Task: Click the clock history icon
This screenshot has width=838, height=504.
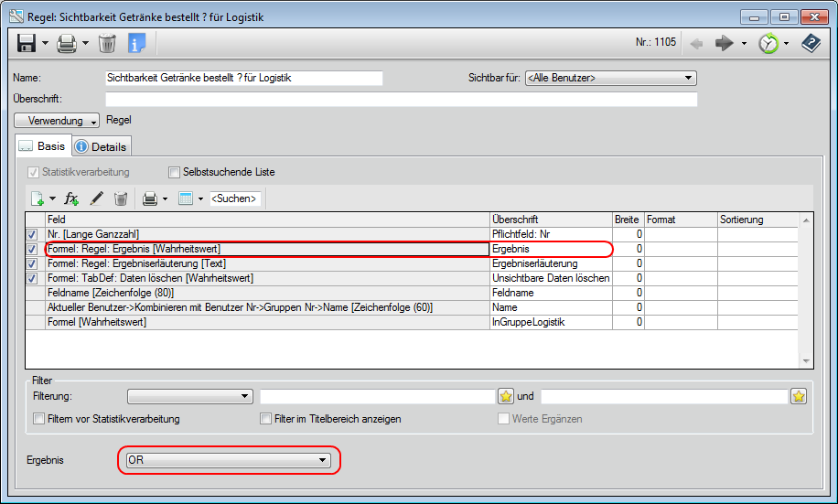Action: [768, 43]
